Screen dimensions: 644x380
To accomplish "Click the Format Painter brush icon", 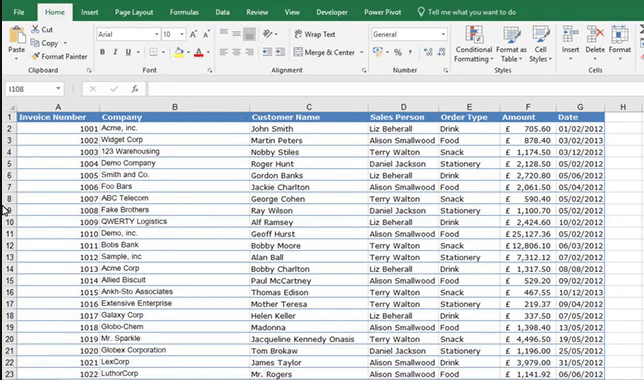I will pos(36,56).
